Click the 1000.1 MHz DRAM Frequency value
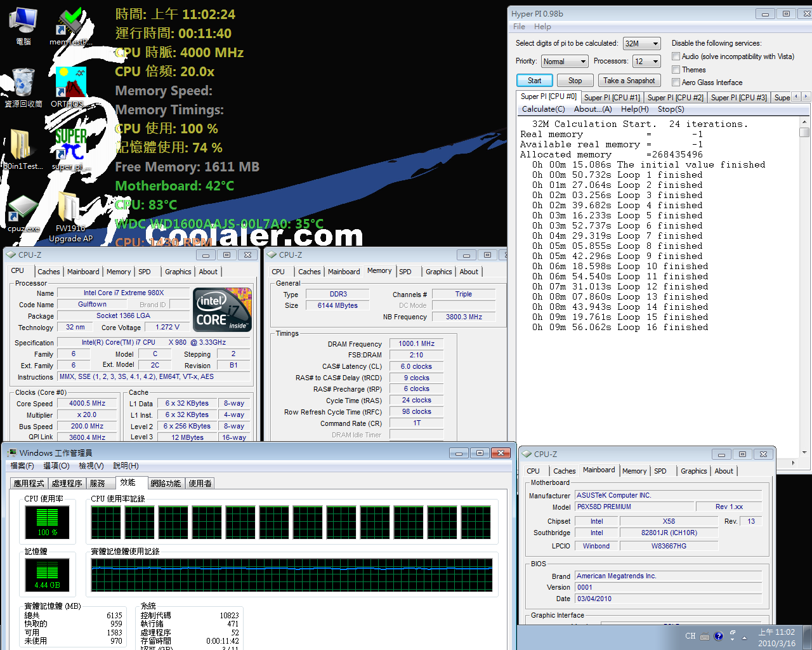Viewport: 812px width, 650px height. (416, 343)
